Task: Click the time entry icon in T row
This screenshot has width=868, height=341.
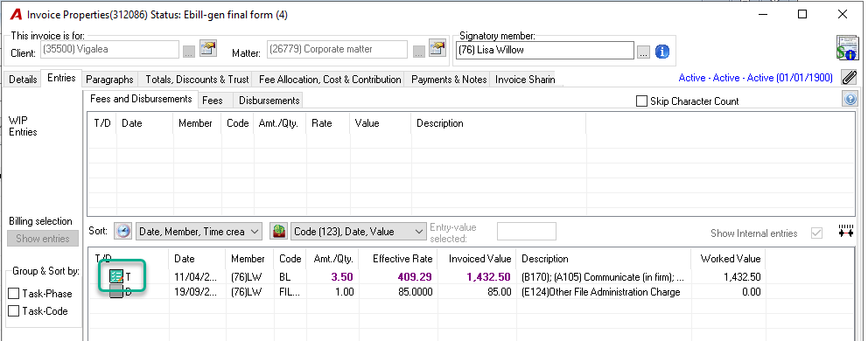Action: tap(116, 276)
